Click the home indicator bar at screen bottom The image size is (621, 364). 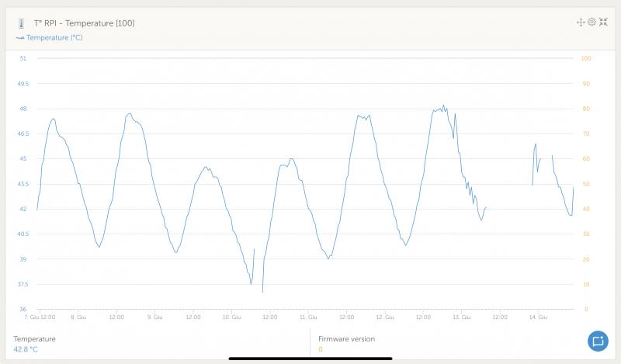[x=310, y=359]
